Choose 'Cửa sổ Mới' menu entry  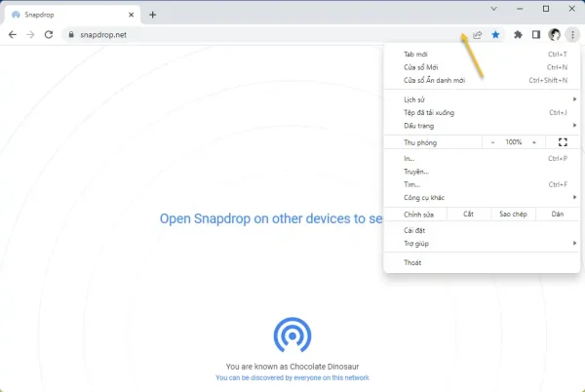[x=482, y=67]
